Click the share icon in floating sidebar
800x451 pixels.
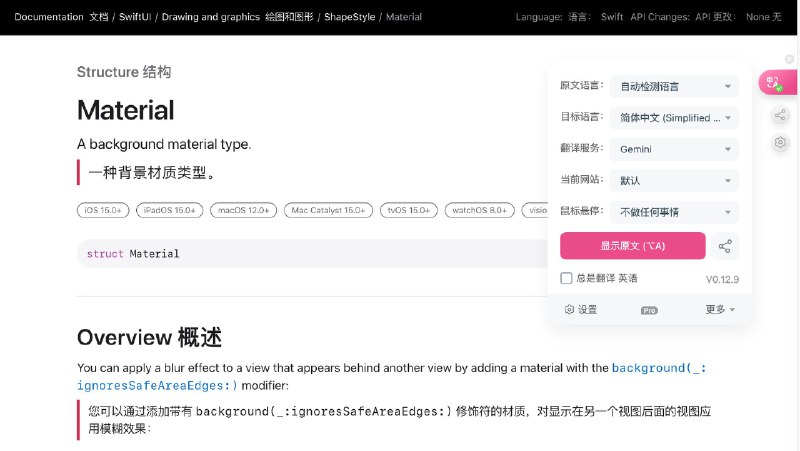pyautogui.click(x=781, y=116)
